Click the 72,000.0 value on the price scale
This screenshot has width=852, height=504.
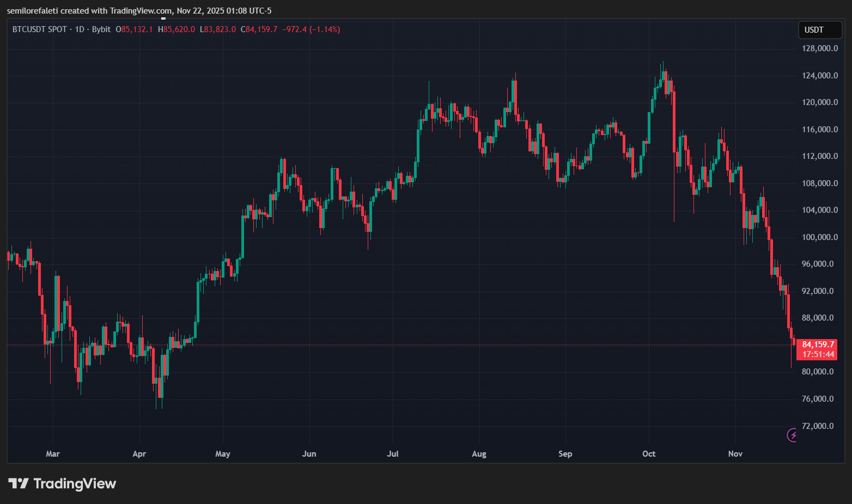tap(818, 426)
